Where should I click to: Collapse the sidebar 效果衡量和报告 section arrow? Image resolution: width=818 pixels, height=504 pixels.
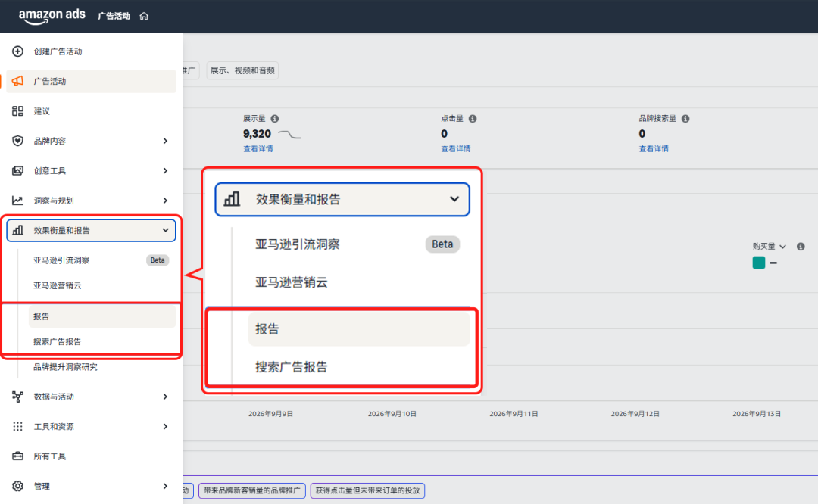tap(165, 230)
